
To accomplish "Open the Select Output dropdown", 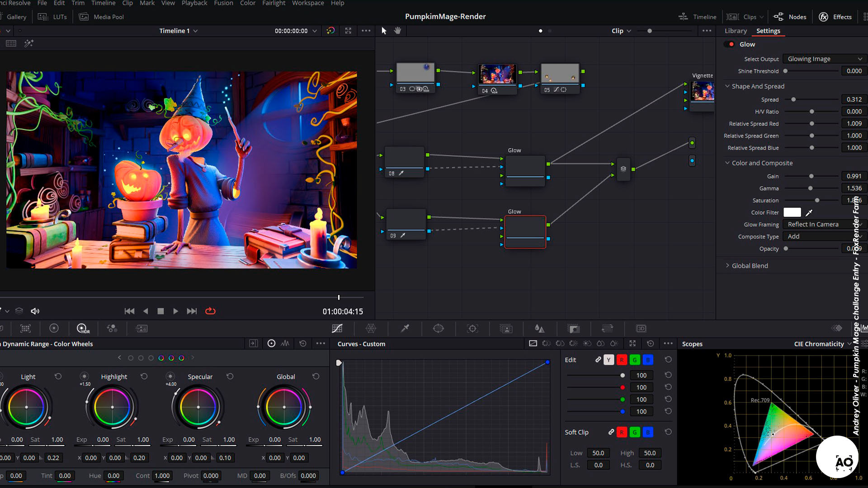I will pos(825,59).
